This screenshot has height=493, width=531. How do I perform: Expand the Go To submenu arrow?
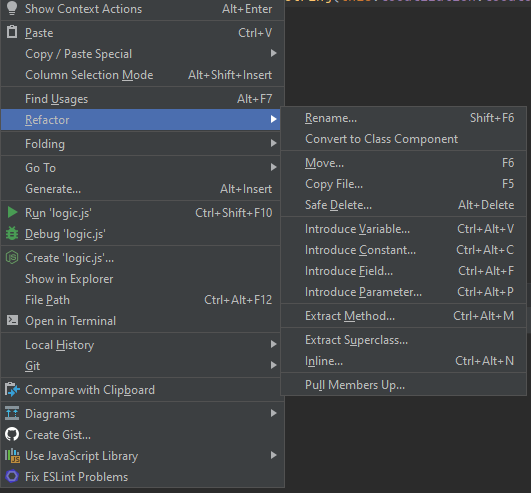(274, 167)
